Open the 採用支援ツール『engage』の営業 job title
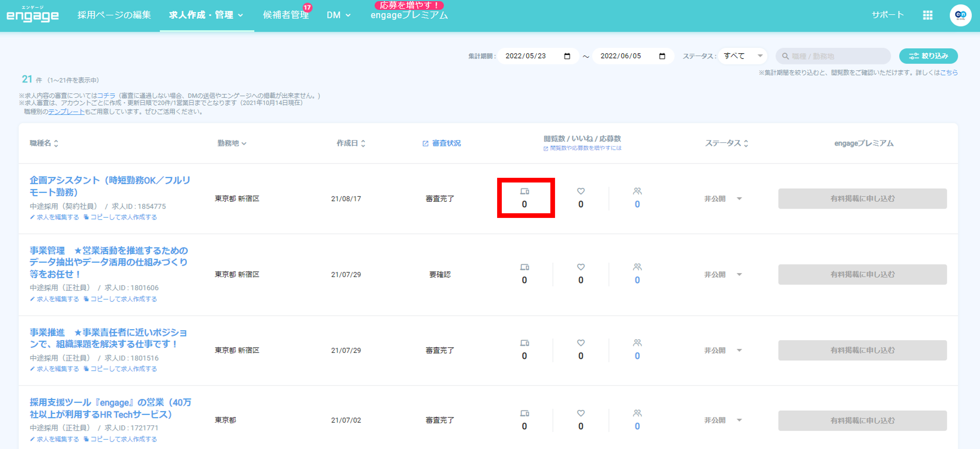Screen dimensions: 980x449 (110, 408)
